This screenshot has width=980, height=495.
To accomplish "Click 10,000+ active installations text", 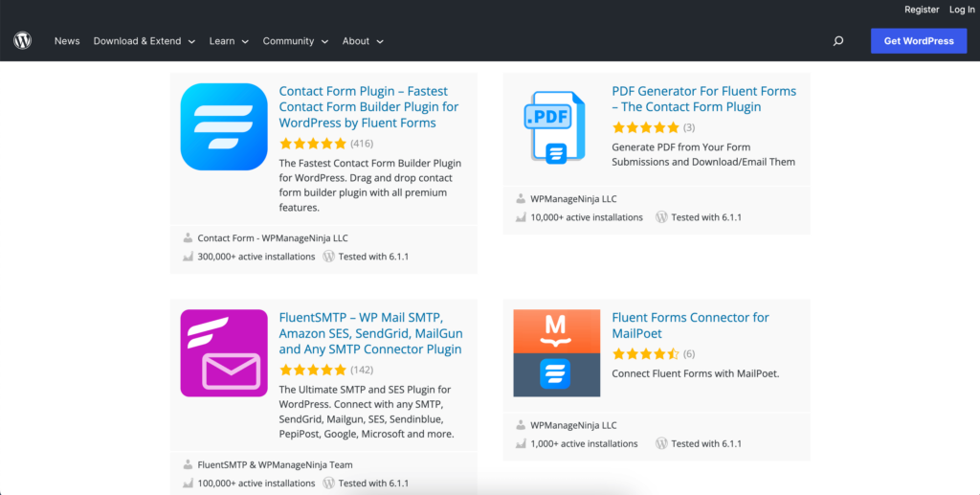I will (587, 217).
